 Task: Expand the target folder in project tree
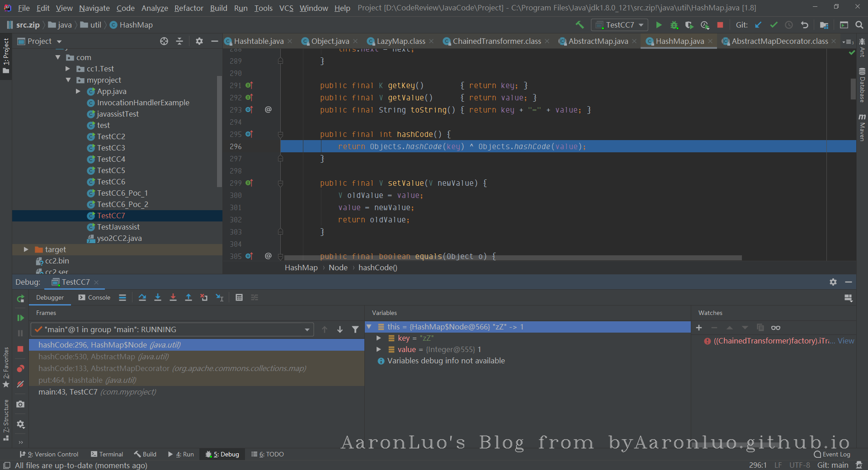26,249
